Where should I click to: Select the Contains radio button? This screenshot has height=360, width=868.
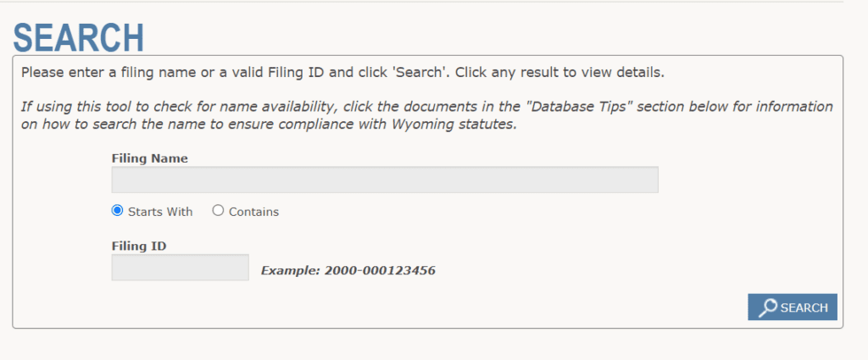218,211
